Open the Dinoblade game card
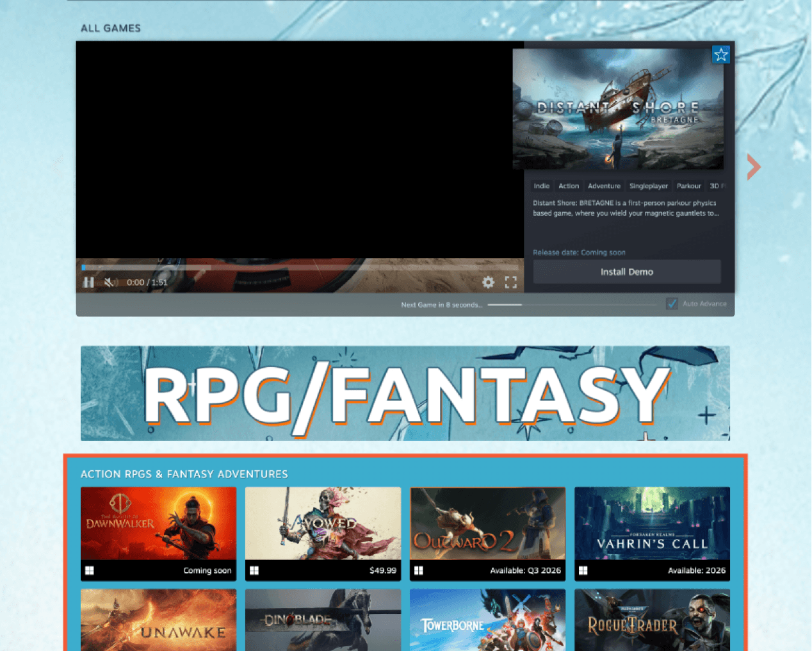The height and width of the screenshot is (651, 812). click(323, 620)
